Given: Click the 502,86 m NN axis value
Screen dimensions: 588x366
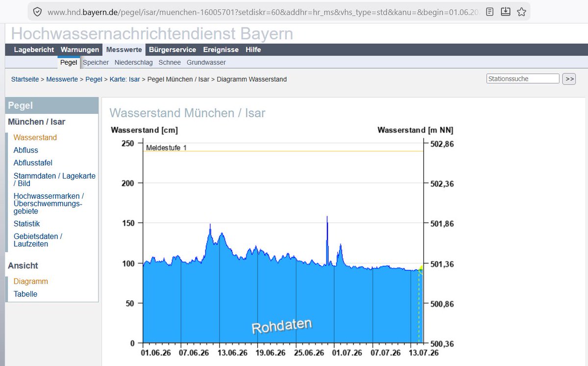Looking at the screenshot, I should tap(441, 144).
